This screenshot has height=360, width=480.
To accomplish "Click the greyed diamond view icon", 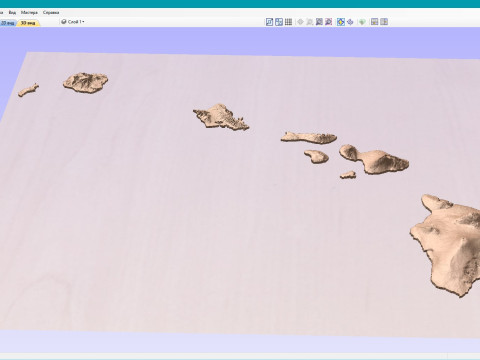I will tap(300, 22).
